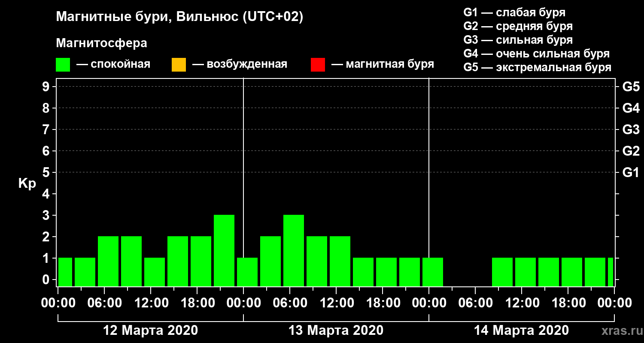
Task: Click the narrow final bar of 14 Марта
Action: (611, 272)
